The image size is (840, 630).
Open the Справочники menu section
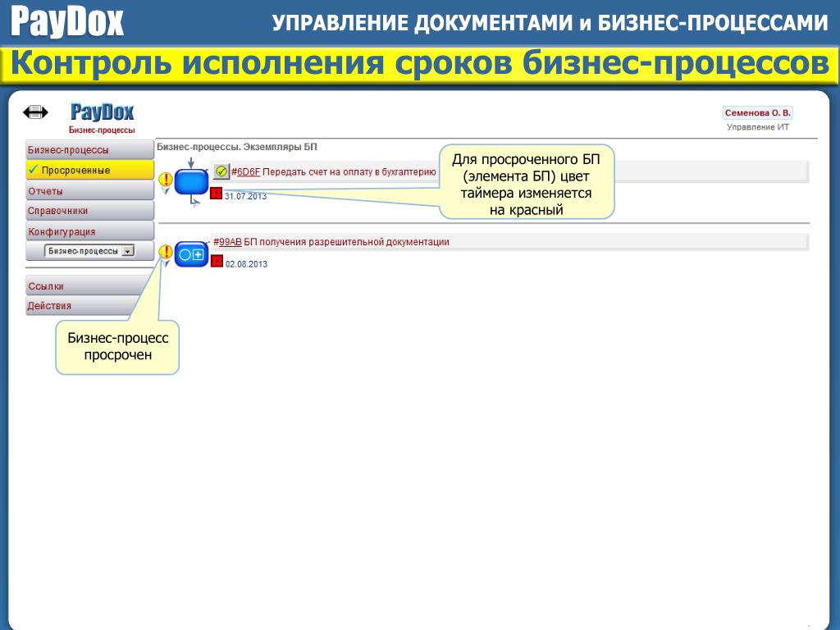[x=89, y=211]
